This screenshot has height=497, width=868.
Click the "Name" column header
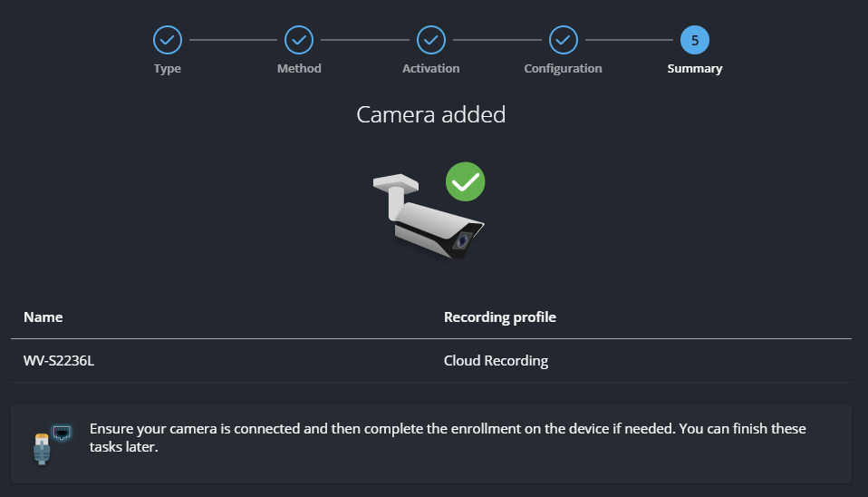[x=43, y=317]
